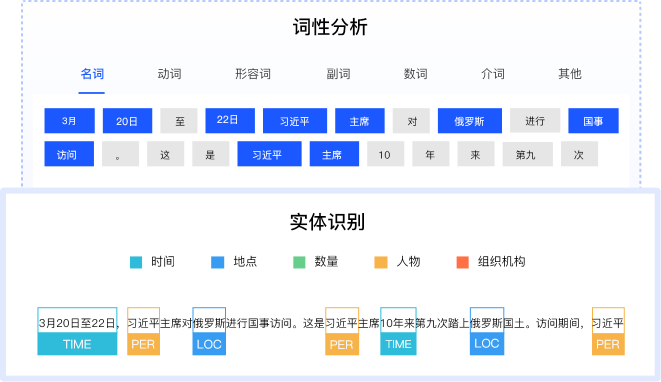Select the 22日 word chip
This screenshot has width=661, height=382.
pyautogui.click(x=230, y=121)
